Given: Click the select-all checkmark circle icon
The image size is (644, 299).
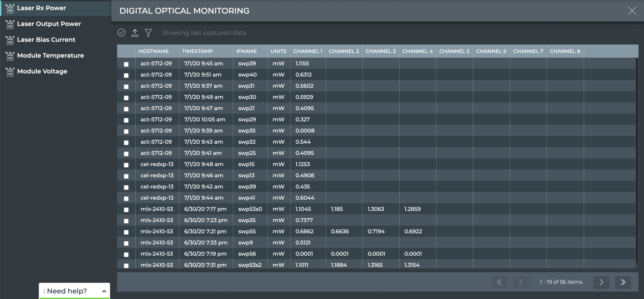Looking at the screenshot, I should point(121,33).
